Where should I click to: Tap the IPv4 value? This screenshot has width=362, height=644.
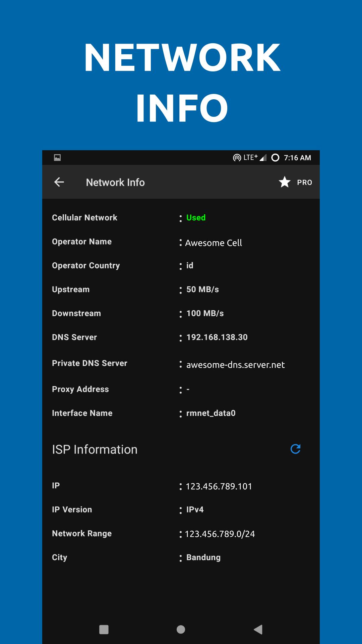click(x=195, y=509)
